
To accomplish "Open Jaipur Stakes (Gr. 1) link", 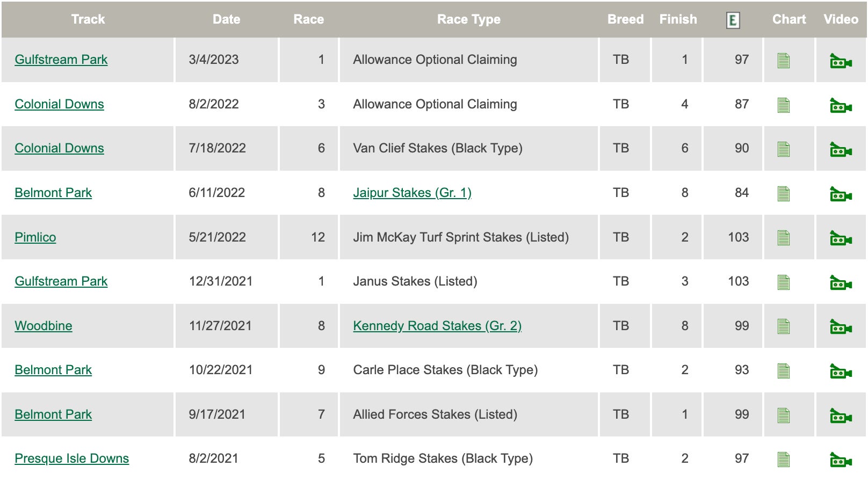I will pyautogui.click(x=412, y=193).
